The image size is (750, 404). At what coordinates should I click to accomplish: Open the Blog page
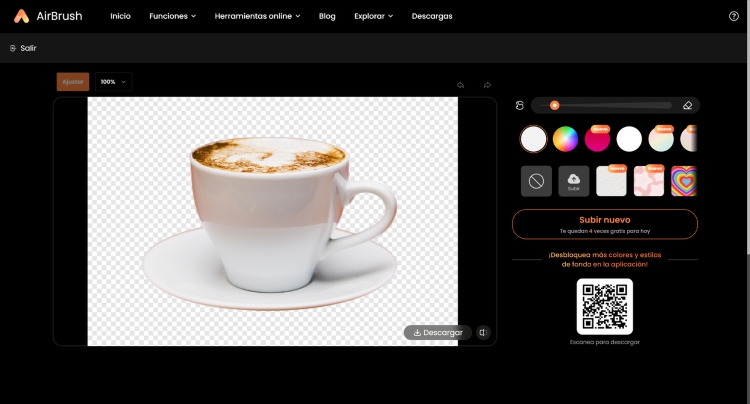pos(327,16)
